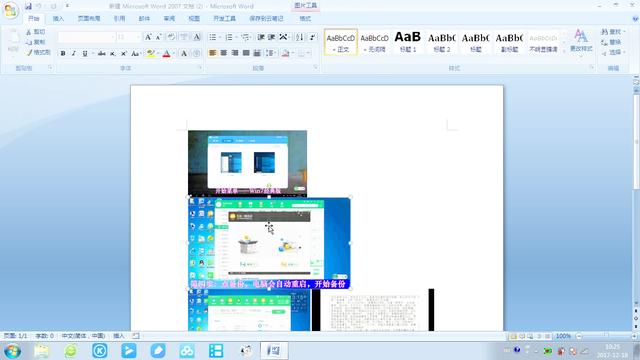Click the red font color button
Viewport: 640px width, 360px height.
[x=166, y=53]
